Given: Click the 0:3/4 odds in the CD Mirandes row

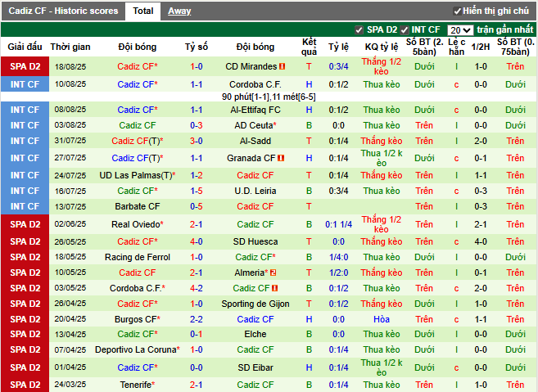Looking at the screenshot, I should point(338,66).
